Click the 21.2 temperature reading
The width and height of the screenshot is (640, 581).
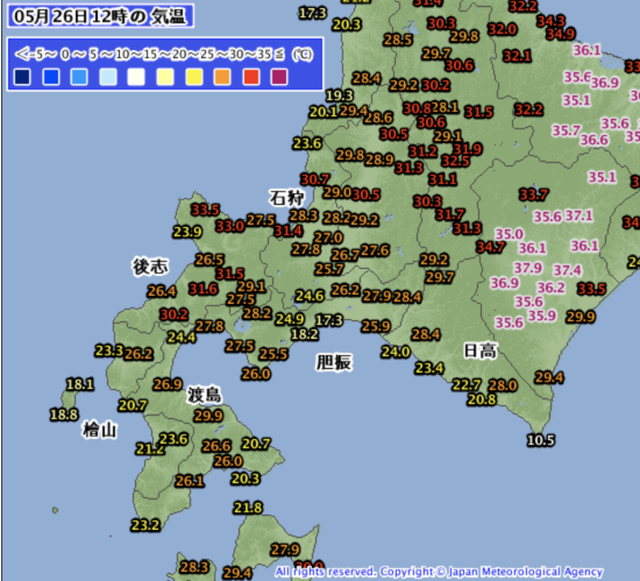pyautogui.click(x=150, y=449)
